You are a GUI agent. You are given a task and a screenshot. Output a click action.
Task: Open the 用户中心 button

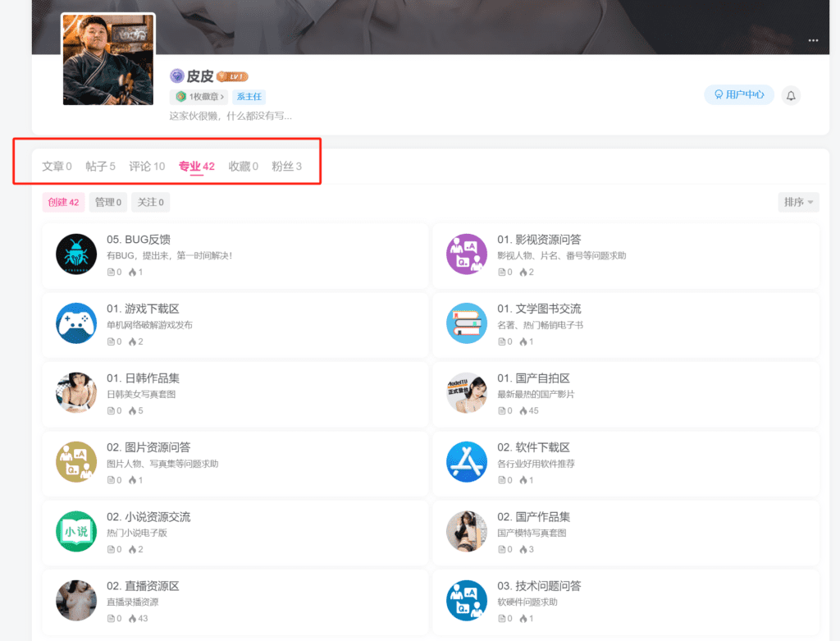click(x=738, y=94)
